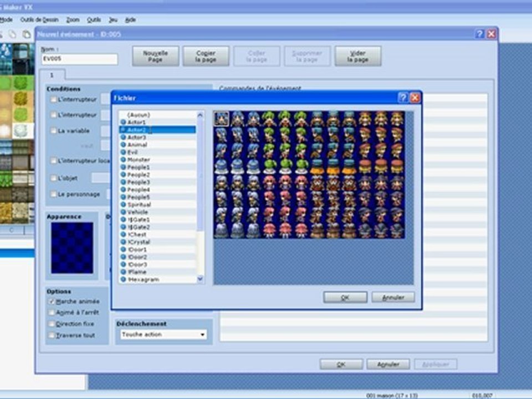532x399 pixels.
Task: Pick the orange-haired character sprite block
Action: pyautogui.click(x=381, y=143)
